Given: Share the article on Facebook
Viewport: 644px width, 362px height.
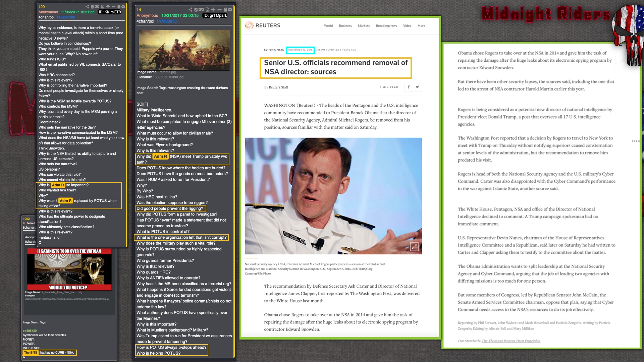Looking at the screenshot, I should [409, 87].
